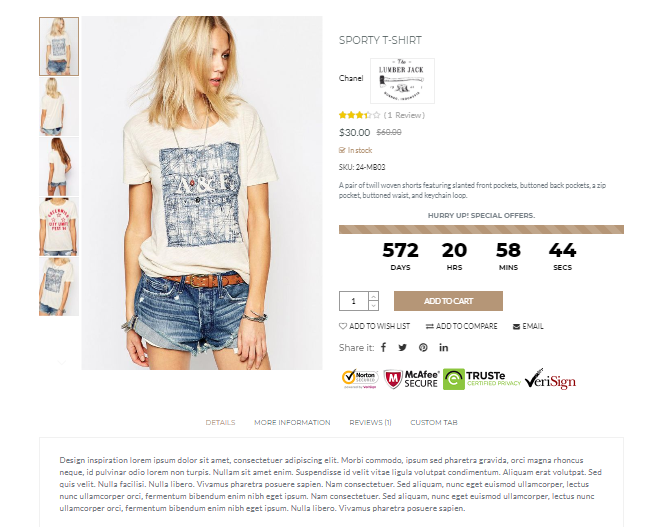This screenshot has width=668, height=527.
Task: Click the TRUSTe certified privacy badge
Action: click(x=482, y=379)
